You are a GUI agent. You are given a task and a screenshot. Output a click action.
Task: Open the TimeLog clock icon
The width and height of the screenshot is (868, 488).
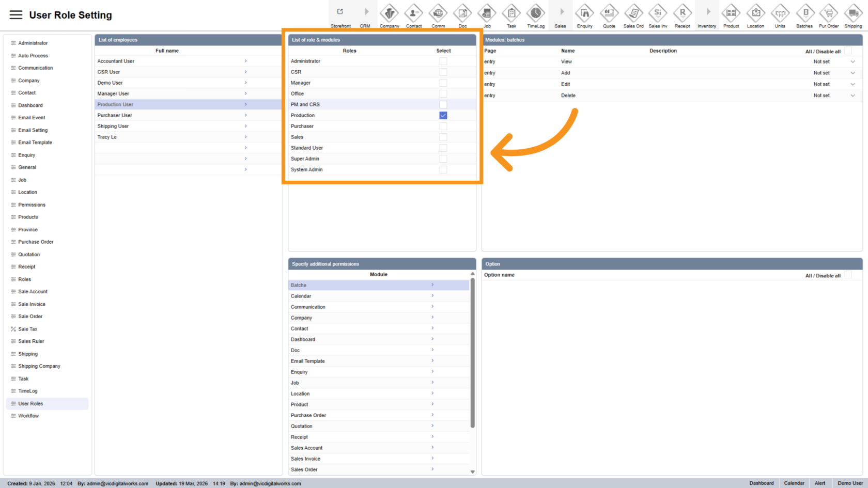(x=536, y=13)
